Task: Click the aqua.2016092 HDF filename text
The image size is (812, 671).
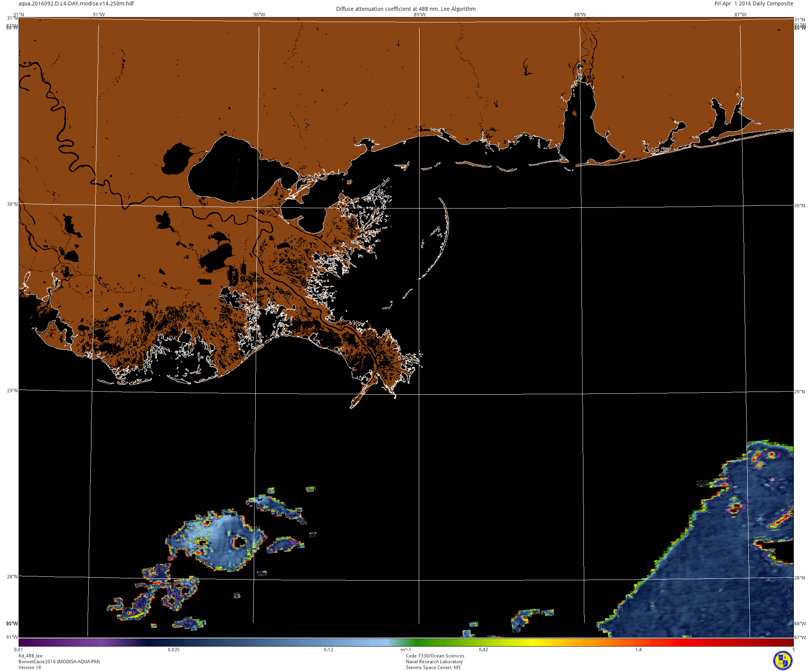Action: (76, 3)
